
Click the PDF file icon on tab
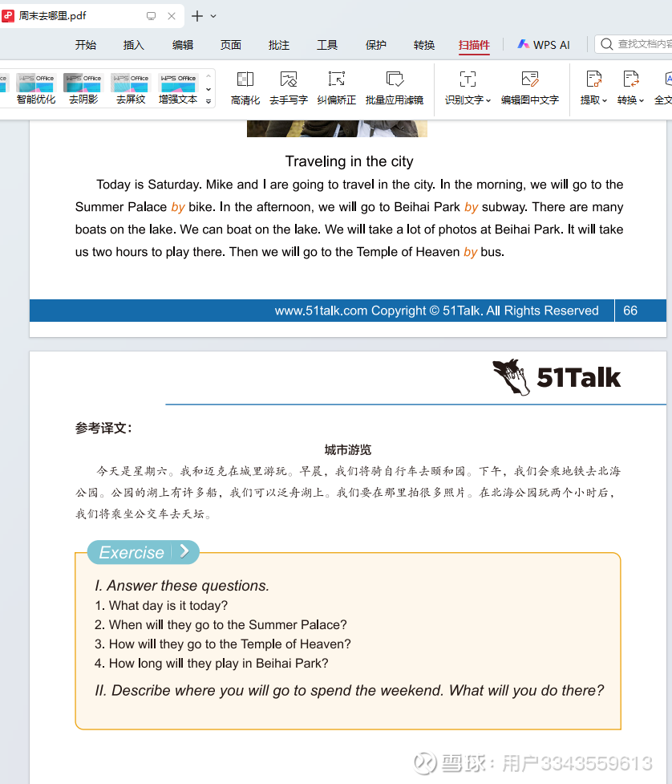coord(8,16)
